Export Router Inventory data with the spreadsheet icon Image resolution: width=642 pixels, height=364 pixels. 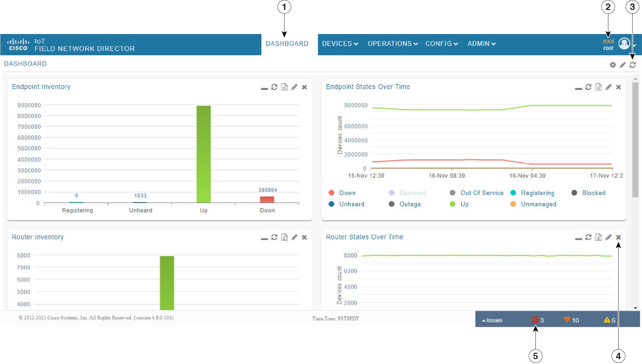point(284,238)
